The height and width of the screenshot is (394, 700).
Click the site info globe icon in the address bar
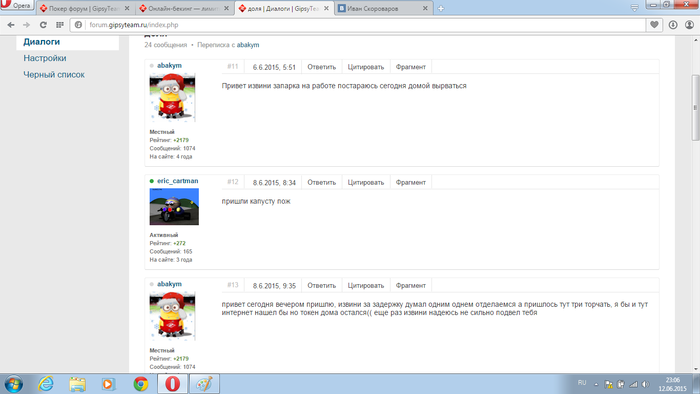coord(79,25)
